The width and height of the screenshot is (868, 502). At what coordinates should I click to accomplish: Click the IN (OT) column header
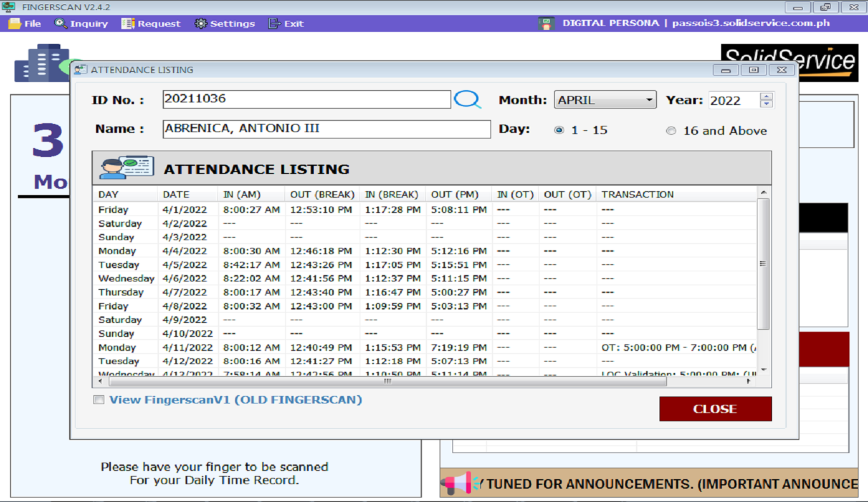point(516,194)
